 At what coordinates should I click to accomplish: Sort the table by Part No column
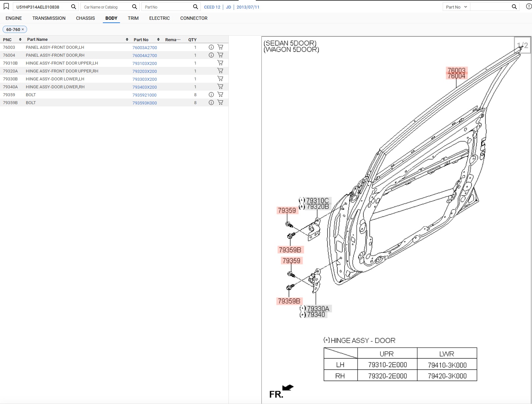tap(158, 40)
